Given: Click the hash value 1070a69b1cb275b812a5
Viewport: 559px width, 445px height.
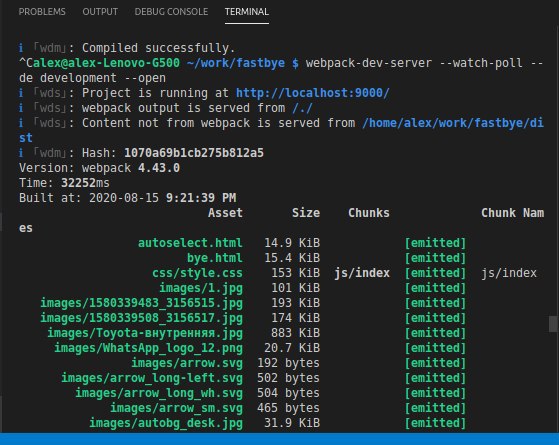Looking at the screenshot, I should tap(194, 153).
